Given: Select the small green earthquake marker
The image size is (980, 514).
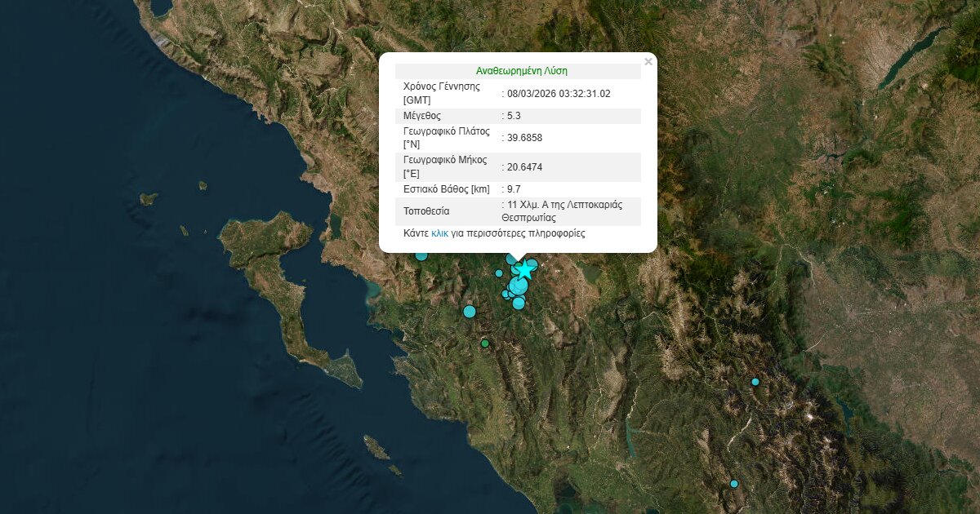Looking at the screenshot, I should (484, 343).
